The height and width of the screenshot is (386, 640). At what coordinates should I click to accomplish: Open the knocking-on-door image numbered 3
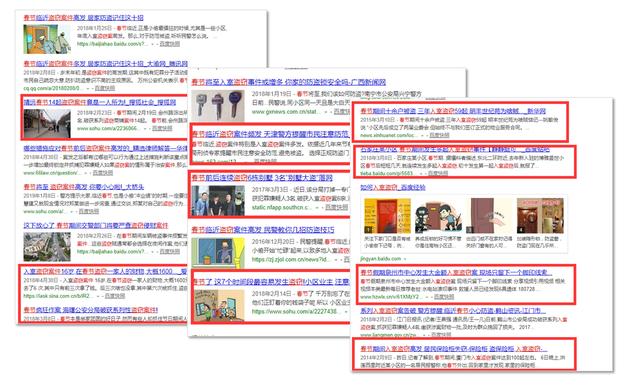coord(489,216)
